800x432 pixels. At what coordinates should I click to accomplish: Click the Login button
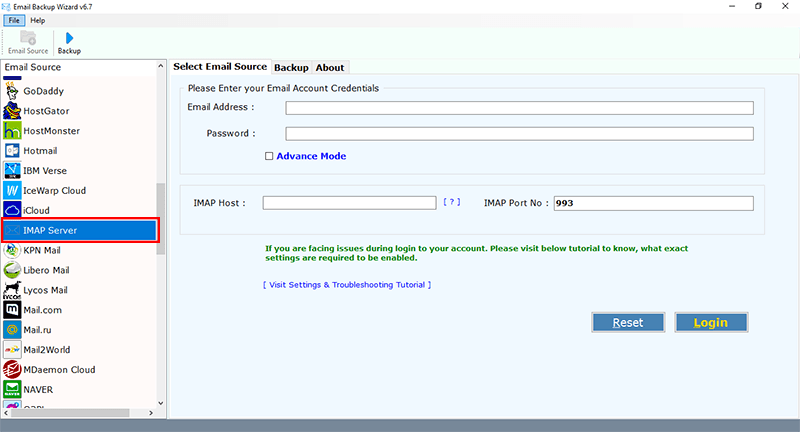pos(711,322)
